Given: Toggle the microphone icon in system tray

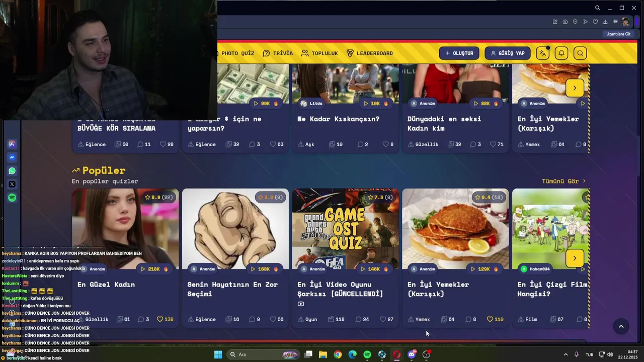Looking at the screenshot, I should click(x=577, y=354).
